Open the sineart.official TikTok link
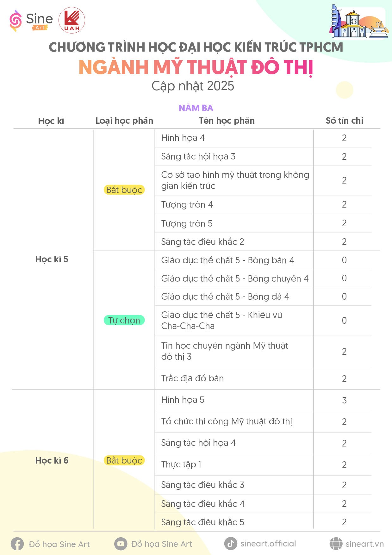The width and height of the screenshot is (392, 555). [268, 544]
